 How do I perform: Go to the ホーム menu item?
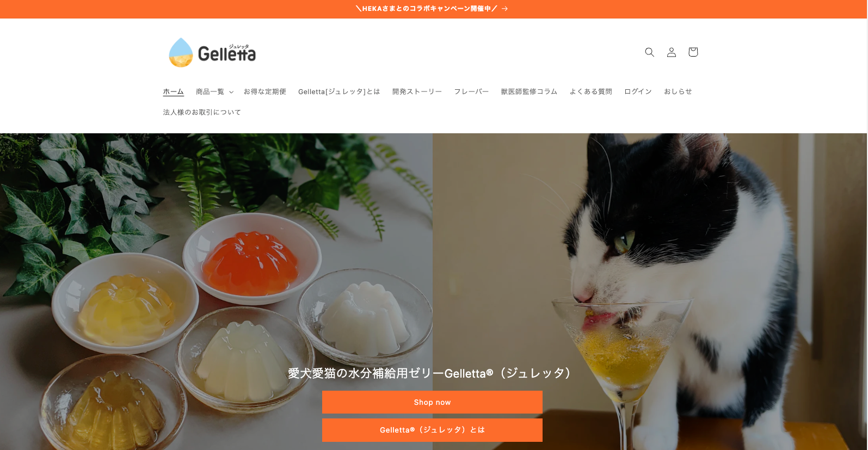pyautogui.click(x=174, y=91)
